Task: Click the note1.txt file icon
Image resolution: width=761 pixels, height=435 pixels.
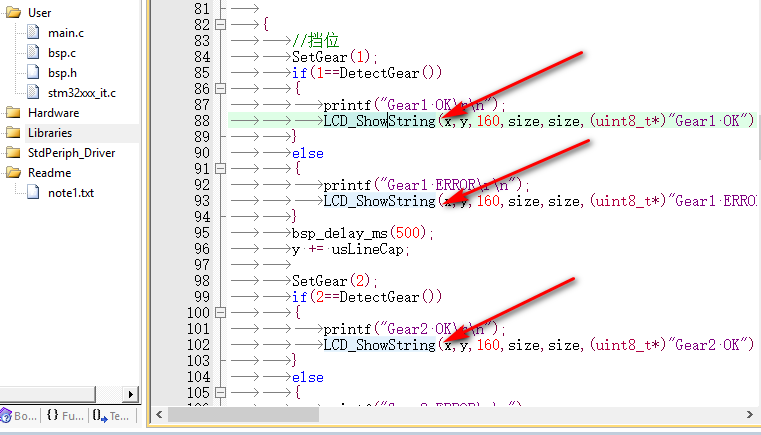Action: pyautogui.click(x=33, y=192)
